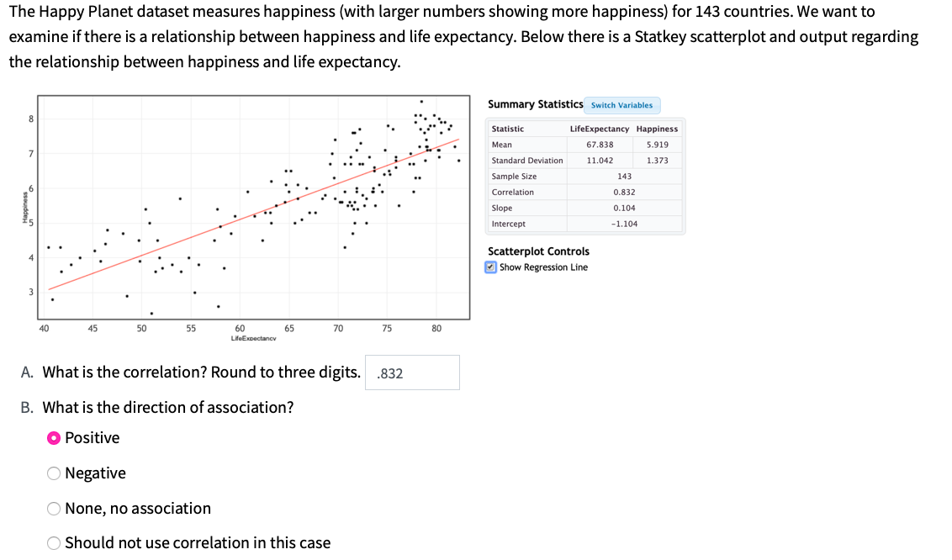Click the Scatterplot Controls heading
The width and height of the screenshot is (952, 560).
pos(538,251)
